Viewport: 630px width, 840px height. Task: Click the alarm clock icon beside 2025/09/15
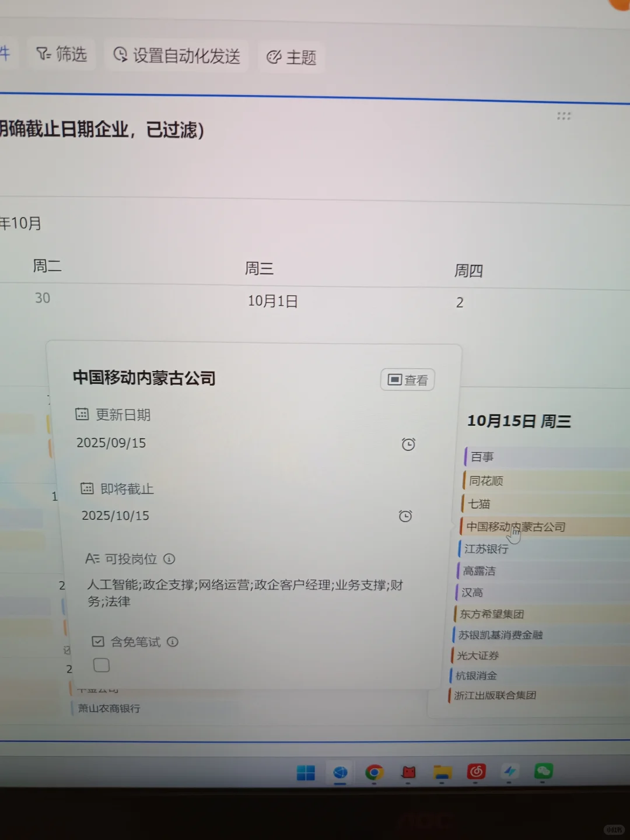tap(408, 444)
